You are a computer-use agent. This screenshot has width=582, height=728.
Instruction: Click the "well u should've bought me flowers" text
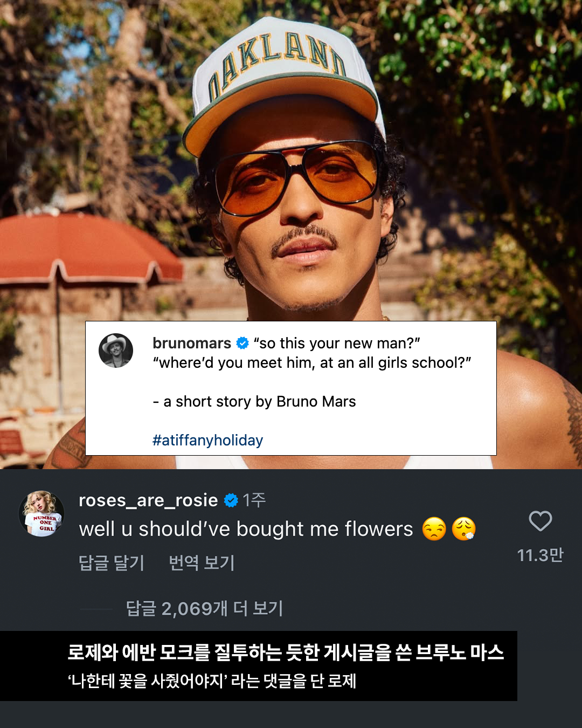pyautogui.click(x=246, y=529)
